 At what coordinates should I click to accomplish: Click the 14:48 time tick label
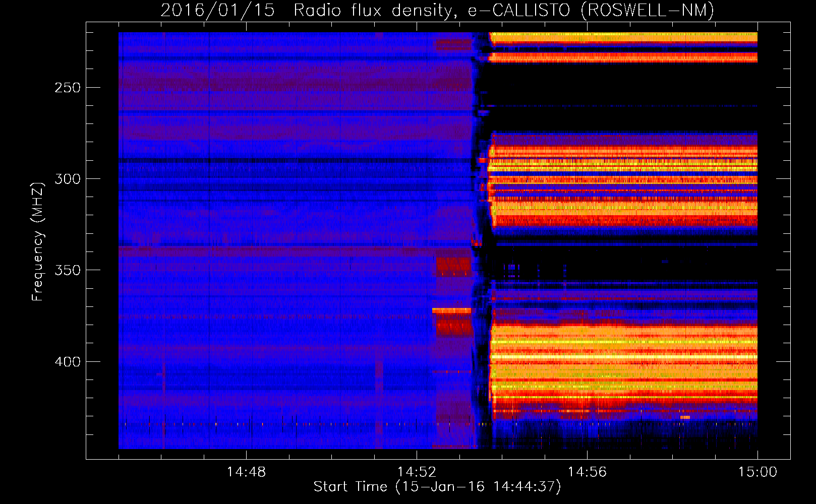(246, 472)
